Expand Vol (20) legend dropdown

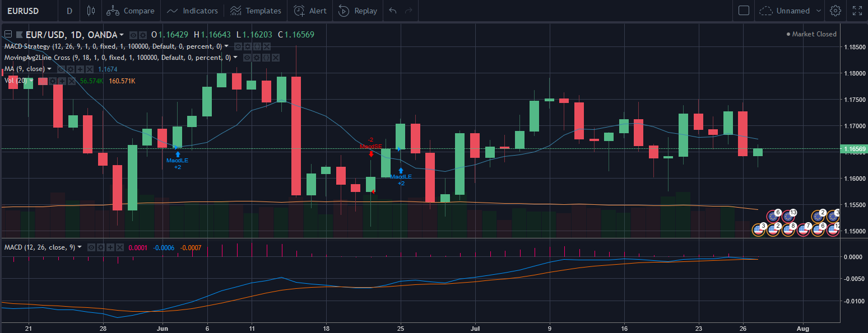tap(31, 81)
